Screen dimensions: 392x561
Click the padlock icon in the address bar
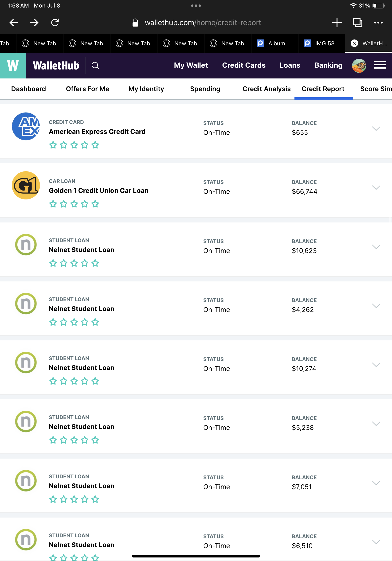pos(135,23)
